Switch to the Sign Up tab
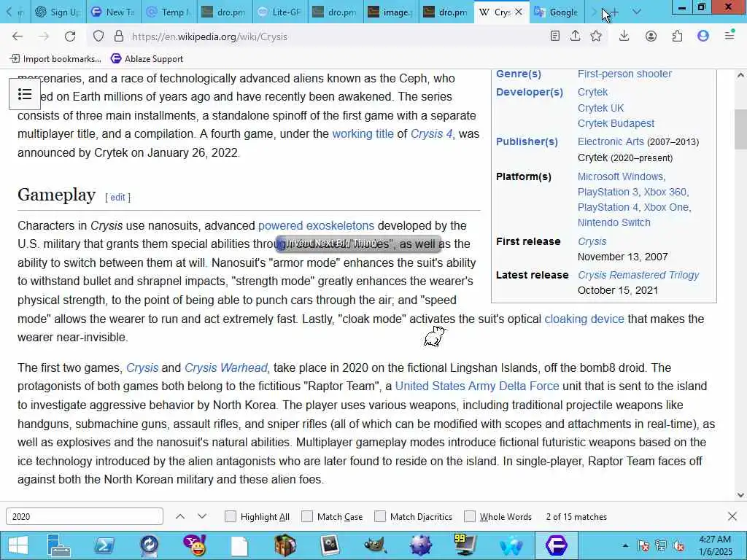 click(58, 12)
